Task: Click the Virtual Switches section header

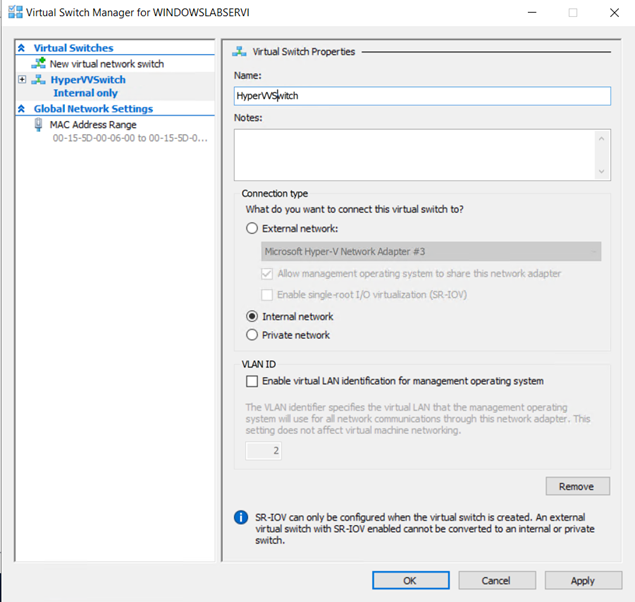Action: click(x=73, y=48)
